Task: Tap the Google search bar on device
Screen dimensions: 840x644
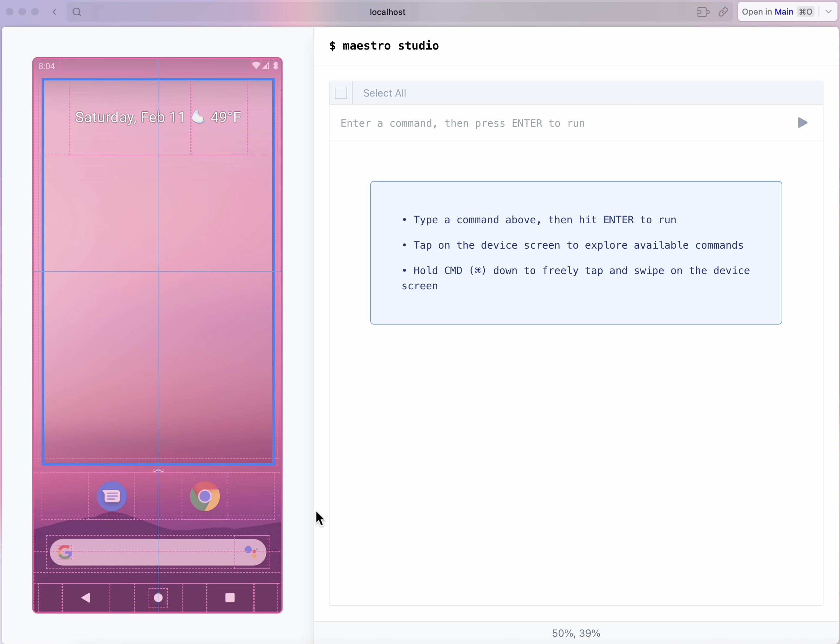Action: [x=158, y=552]
